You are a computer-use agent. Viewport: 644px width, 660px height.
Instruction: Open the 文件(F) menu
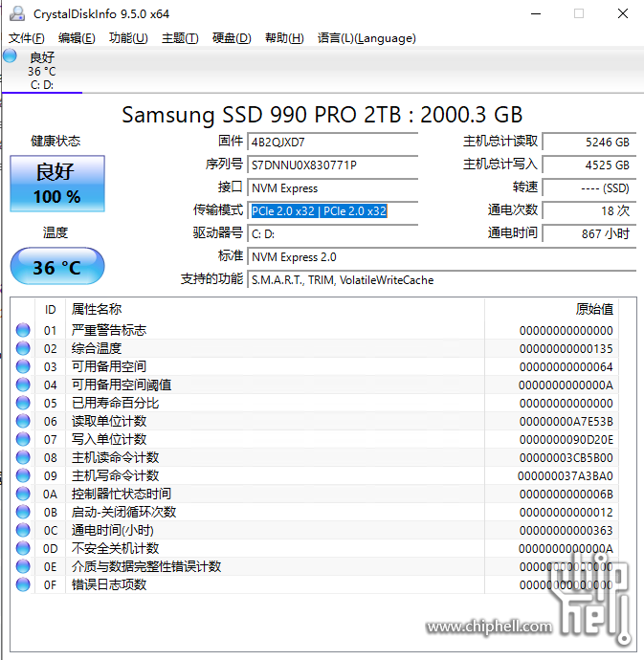coord(27,38)
